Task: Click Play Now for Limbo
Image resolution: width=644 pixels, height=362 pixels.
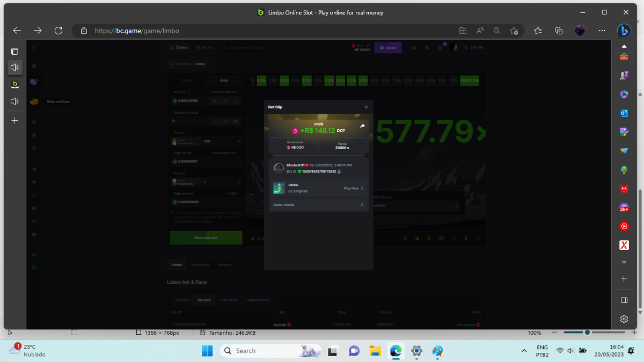Action: tap(353, 188)
